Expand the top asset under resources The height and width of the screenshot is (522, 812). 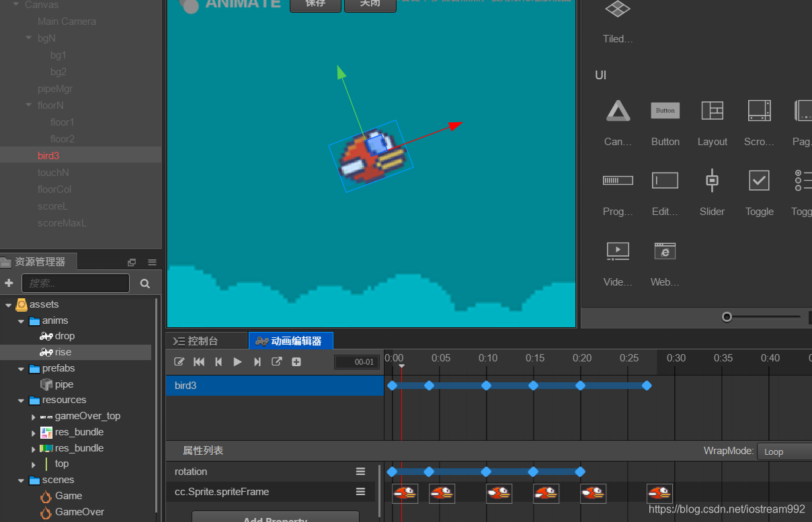point(34,464)
